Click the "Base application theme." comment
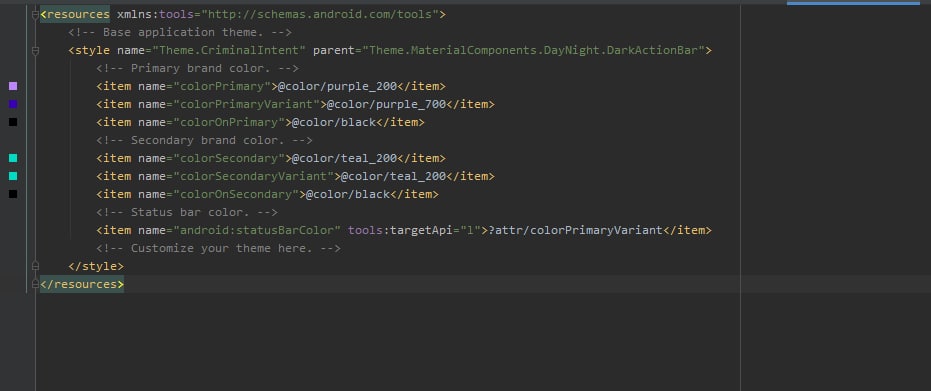The height and width of the screenshot is (391, 931). pyautogui.click(x=180, y=32)
